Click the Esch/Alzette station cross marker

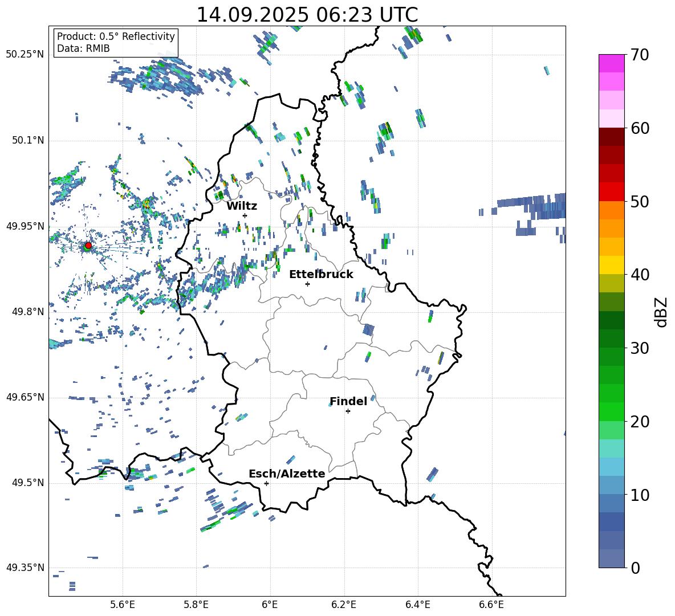(x=266, y=483)
